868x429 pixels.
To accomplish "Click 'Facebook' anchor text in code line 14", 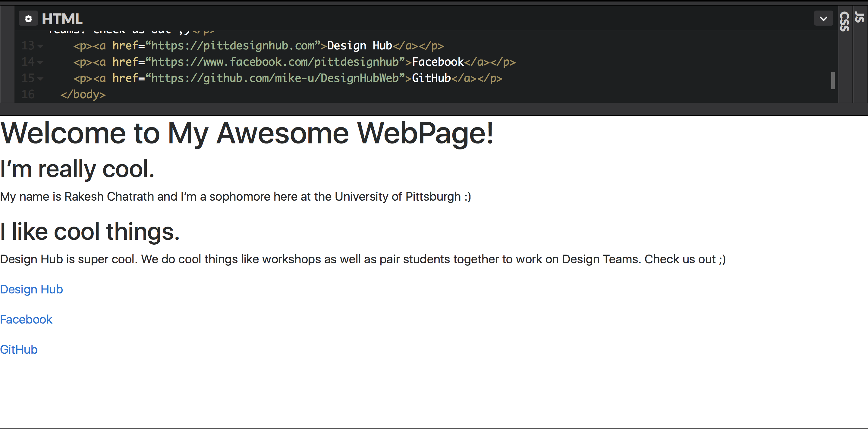I will tap(438, 62).
